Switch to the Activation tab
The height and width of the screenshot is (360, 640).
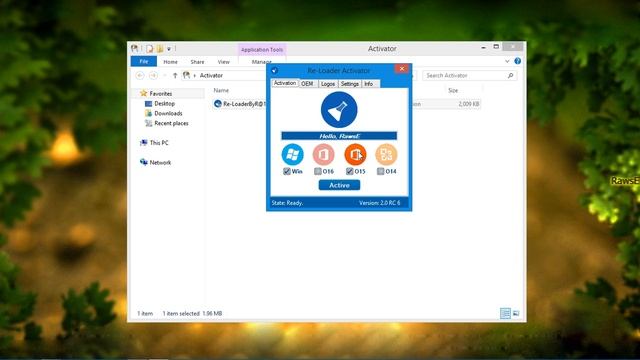pos(284,83)
